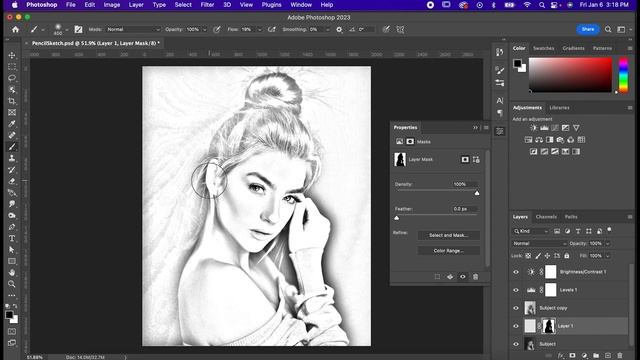This screenshot has height=360, width=640.
Task: Select the Pen tool
Action: pos(12,227)
